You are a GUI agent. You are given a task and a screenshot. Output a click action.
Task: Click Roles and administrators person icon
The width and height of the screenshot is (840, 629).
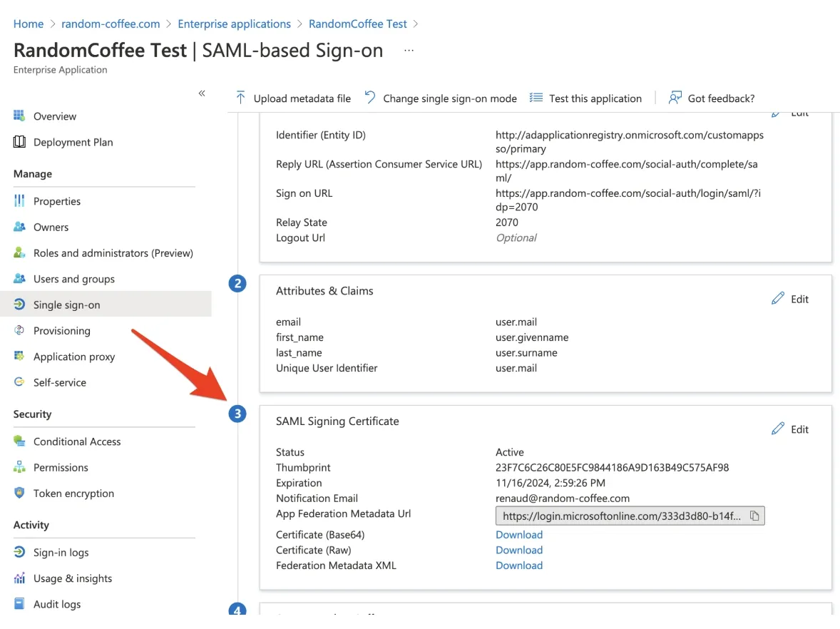[x=19, y=252]
